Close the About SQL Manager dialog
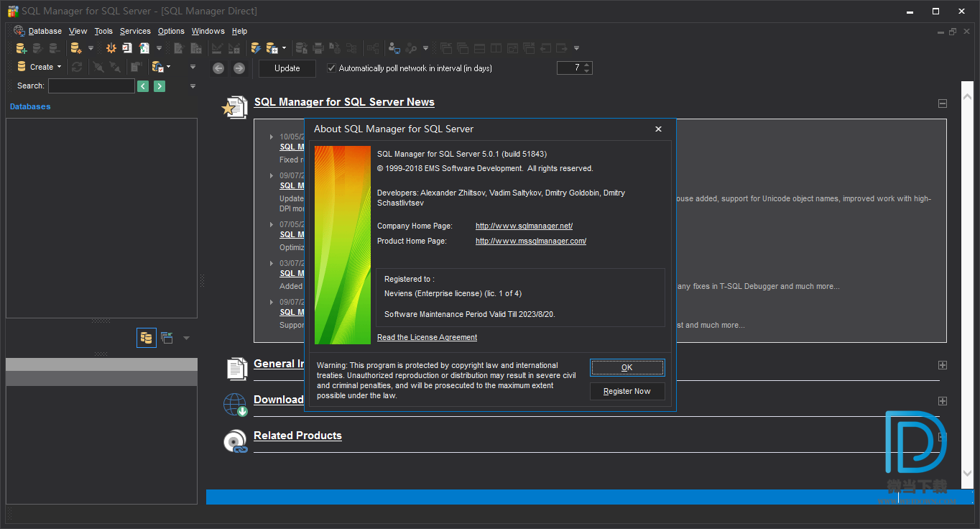This screenshot has height=529, width=980. (658, 129)
